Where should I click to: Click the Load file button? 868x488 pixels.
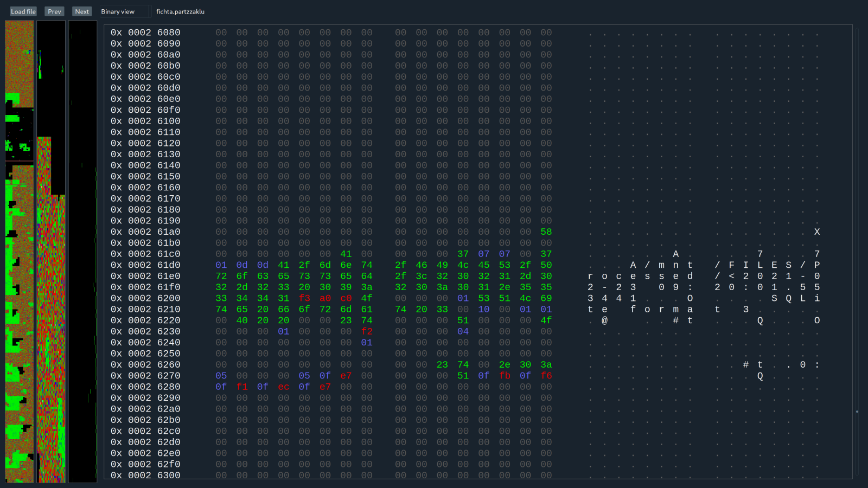pos(23,11)
